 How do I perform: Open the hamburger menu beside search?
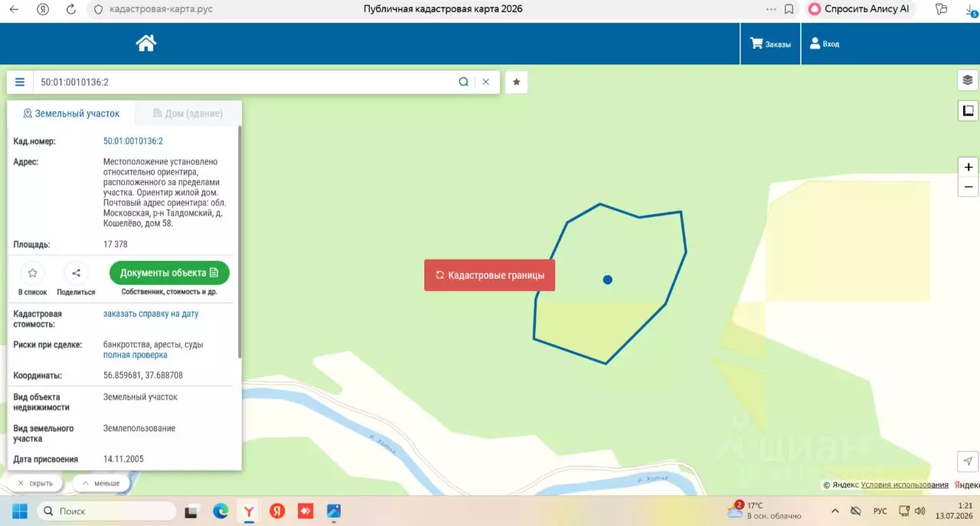[20, 82]
